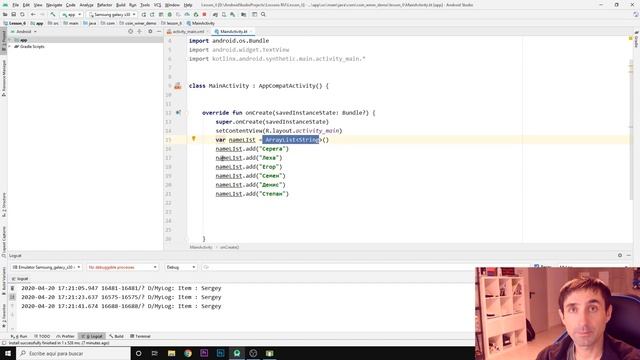
Task: Click the Sync/refresh toolbar icon
Action: coord(22,14)
